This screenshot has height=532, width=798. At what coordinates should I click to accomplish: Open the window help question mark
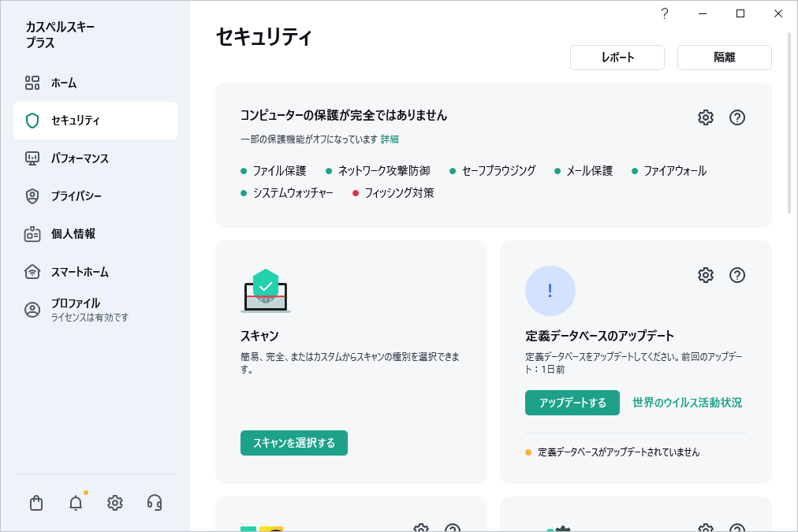point(665,13)
